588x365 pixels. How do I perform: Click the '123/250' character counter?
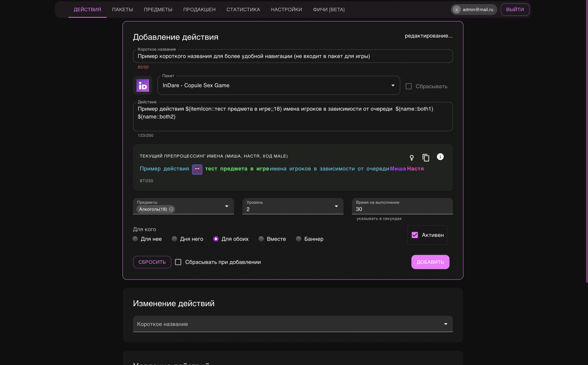pyautogui.click(x=145, y=135)
